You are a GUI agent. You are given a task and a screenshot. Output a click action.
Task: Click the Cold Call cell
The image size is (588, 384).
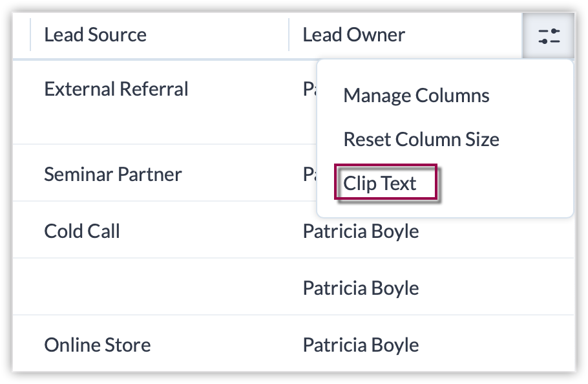[x=82, y=231]
